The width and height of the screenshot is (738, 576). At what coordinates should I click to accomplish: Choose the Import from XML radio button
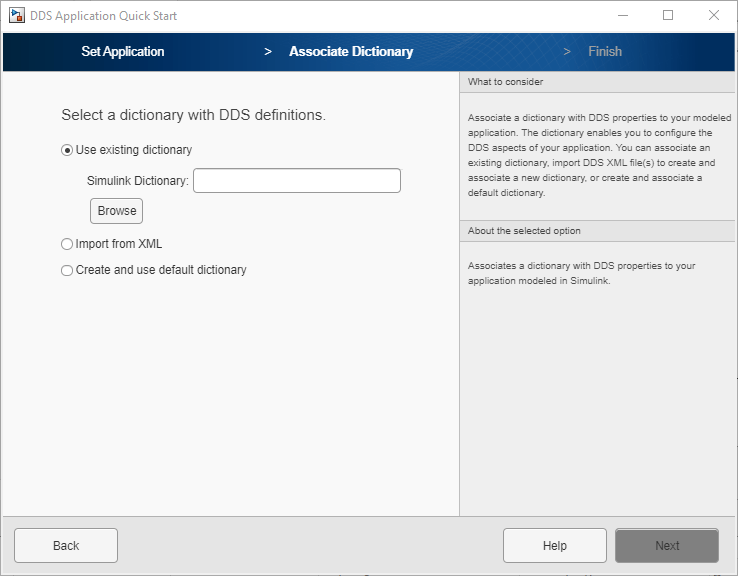point(68,244)
